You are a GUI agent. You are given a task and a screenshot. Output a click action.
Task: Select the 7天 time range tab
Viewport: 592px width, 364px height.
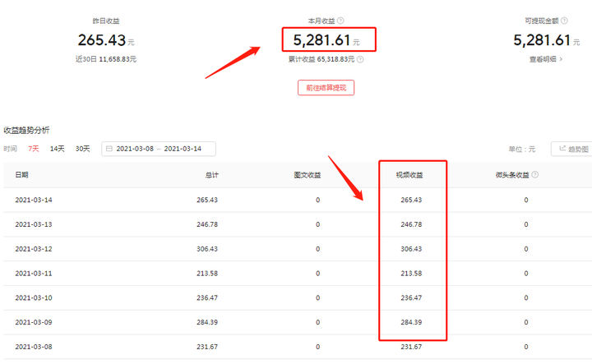33,149
